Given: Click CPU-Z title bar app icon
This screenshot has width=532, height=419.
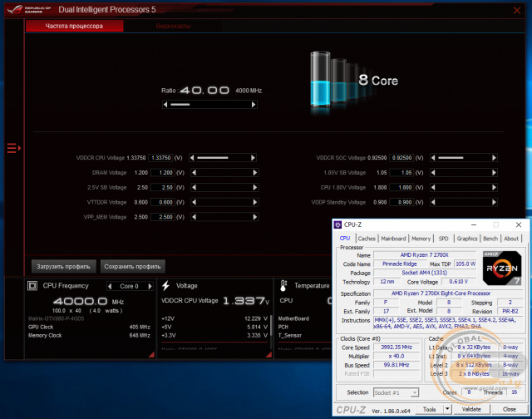Looking at the screenshot, I should tap(337, 224).
